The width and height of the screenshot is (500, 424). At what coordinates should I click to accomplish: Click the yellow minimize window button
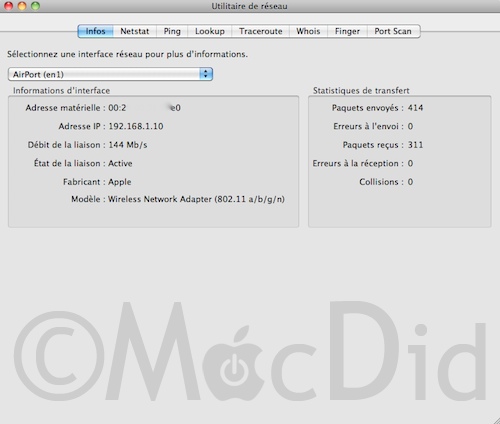coord(22,6)
